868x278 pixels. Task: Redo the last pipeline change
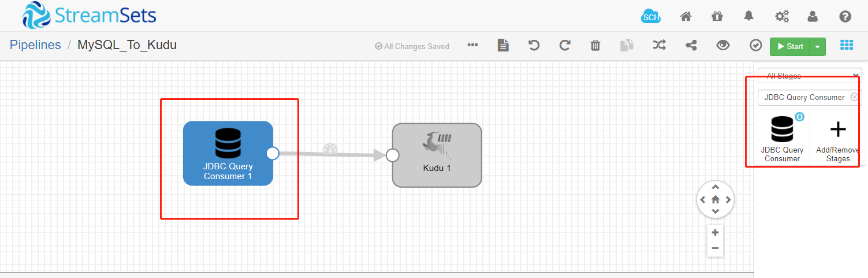pyautogui.click(x=565, y=45)
